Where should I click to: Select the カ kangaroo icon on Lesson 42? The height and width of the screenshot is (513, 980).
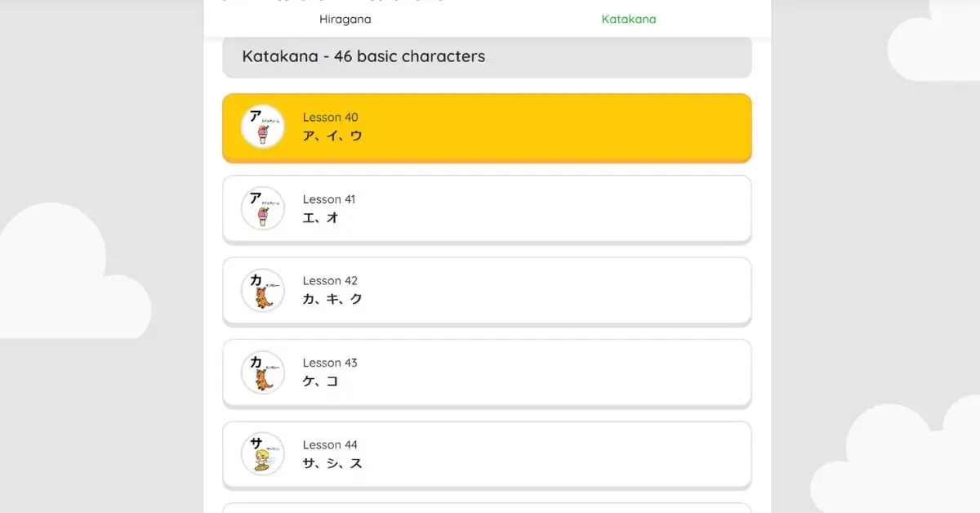tap(261, 291)
